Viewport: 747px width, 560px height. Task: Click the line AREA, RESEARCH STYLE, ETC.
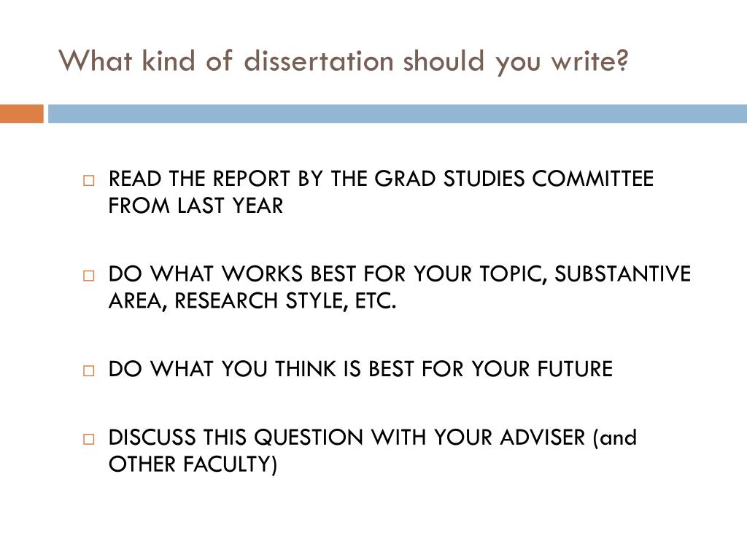(x=252, y=301)
